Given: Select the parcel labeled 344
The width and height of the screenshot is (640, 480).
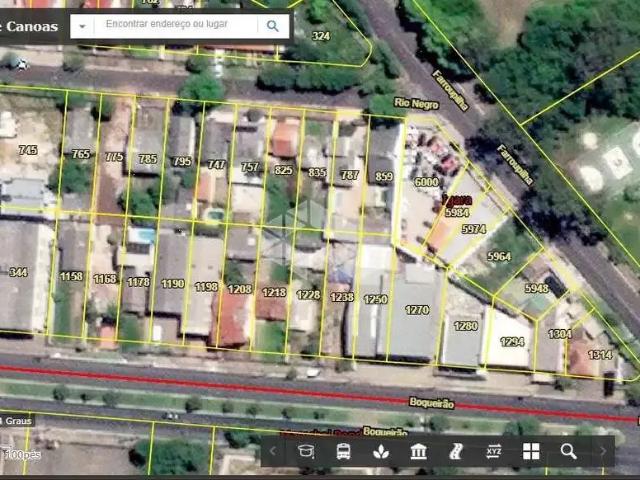Looking at the screenshot, I should click(18, 272).
